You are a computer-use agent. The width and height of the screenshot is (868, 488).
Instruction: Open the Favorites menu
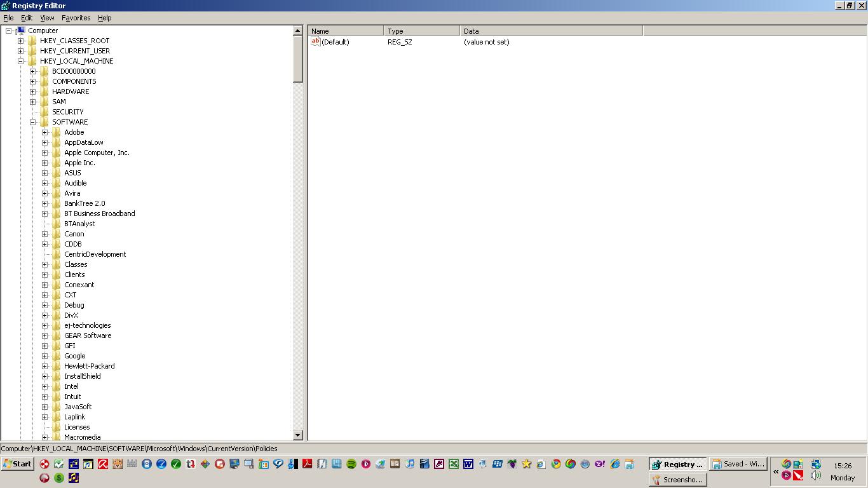click(76, 18)
